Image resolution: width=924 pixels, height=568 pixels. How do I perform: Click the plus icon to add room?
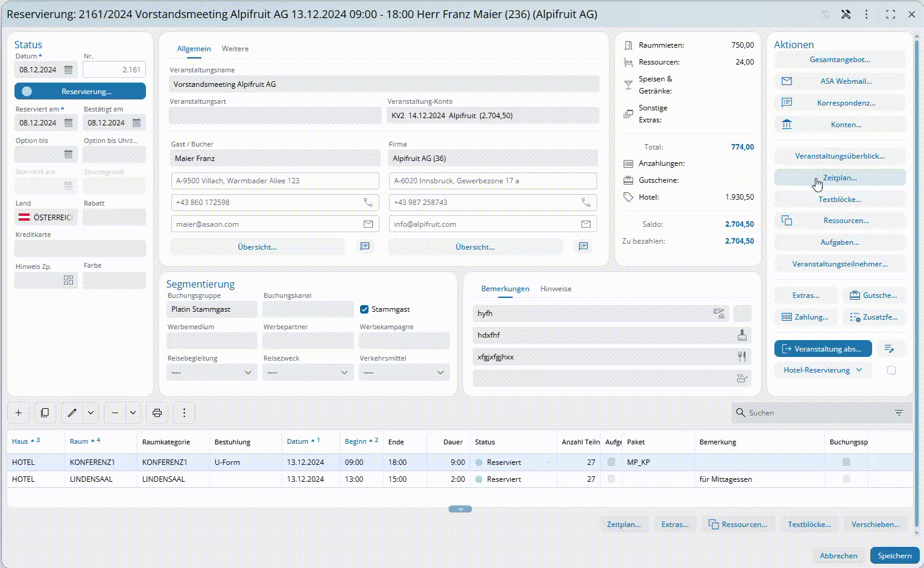coord(19,413)
